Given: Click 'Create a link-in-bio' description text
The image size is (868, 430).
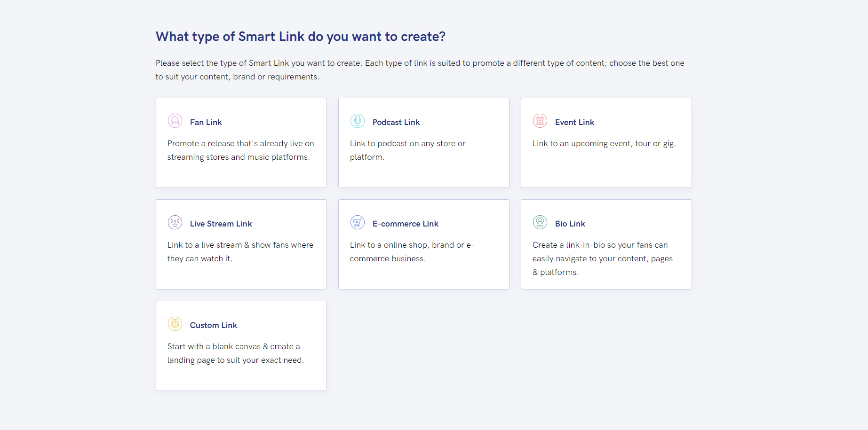Looking at the screenshot, I should click(603, 258).
